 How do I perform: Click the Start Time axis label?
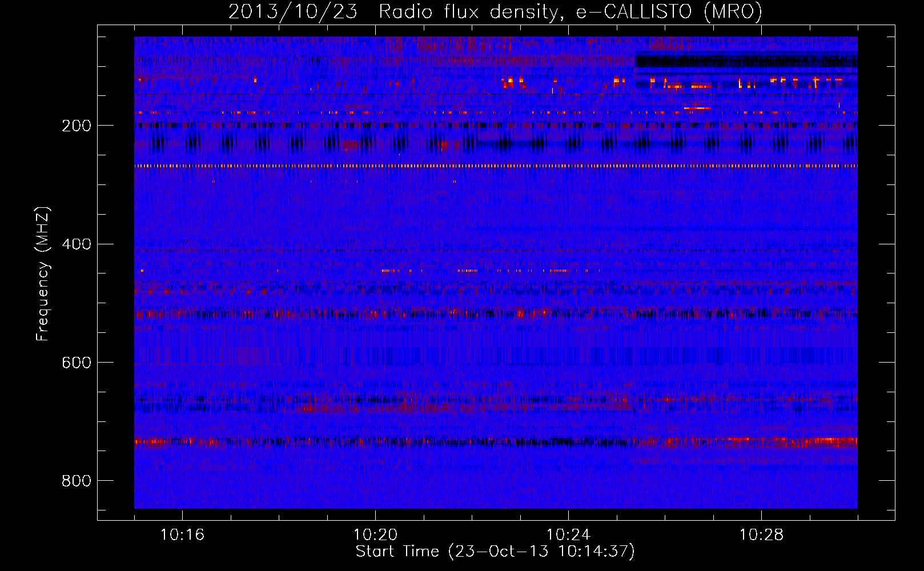coord(495,551)
